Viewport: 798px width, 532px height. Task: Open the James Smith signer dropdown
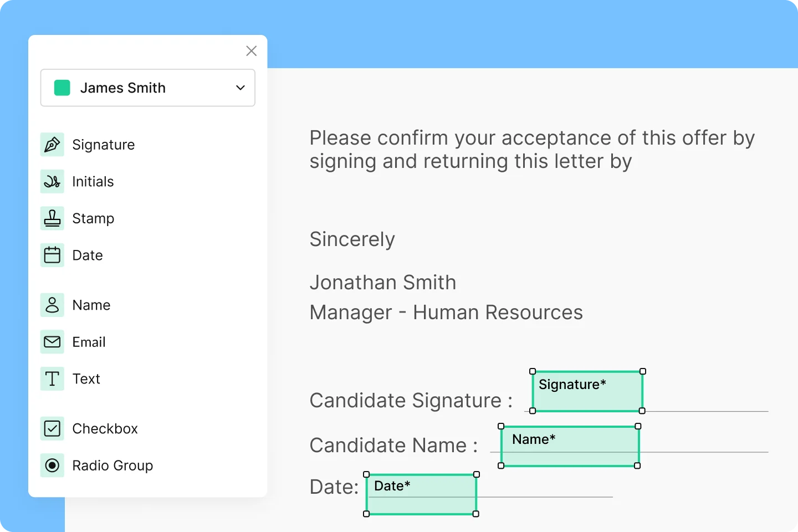(147, 88)
